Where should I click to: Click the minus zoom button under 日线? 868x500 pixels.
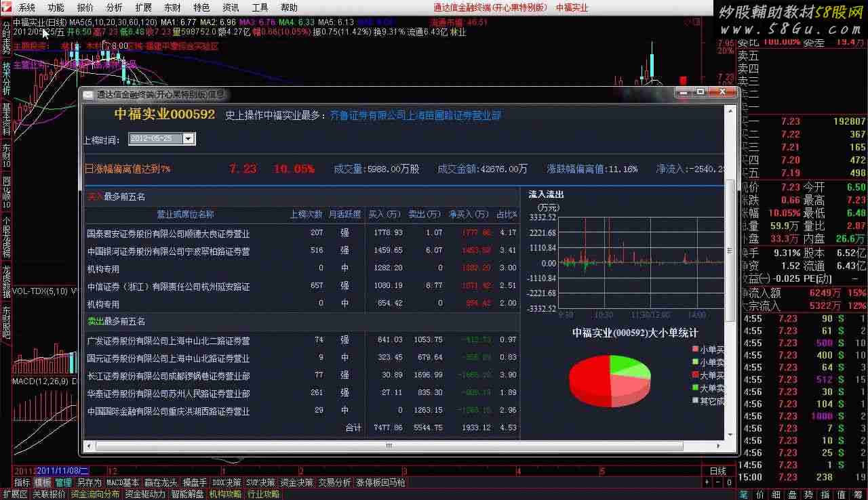(x=717, y=482)
